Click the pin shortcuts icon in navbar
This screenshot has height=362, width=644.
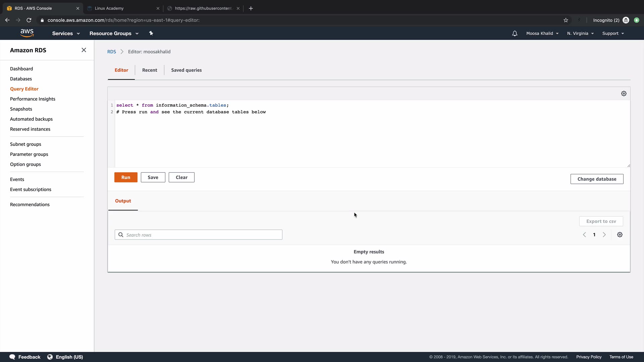coord(151,33)
